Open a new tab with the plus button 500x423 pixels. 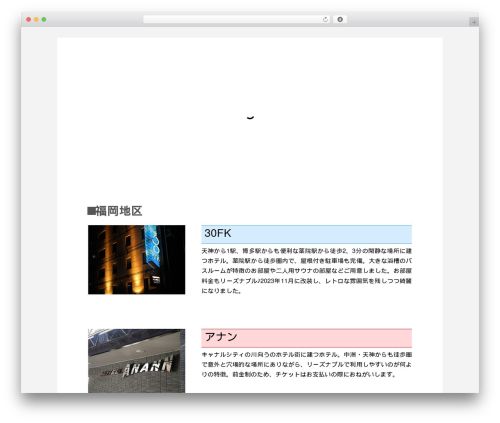coord(474,22)
